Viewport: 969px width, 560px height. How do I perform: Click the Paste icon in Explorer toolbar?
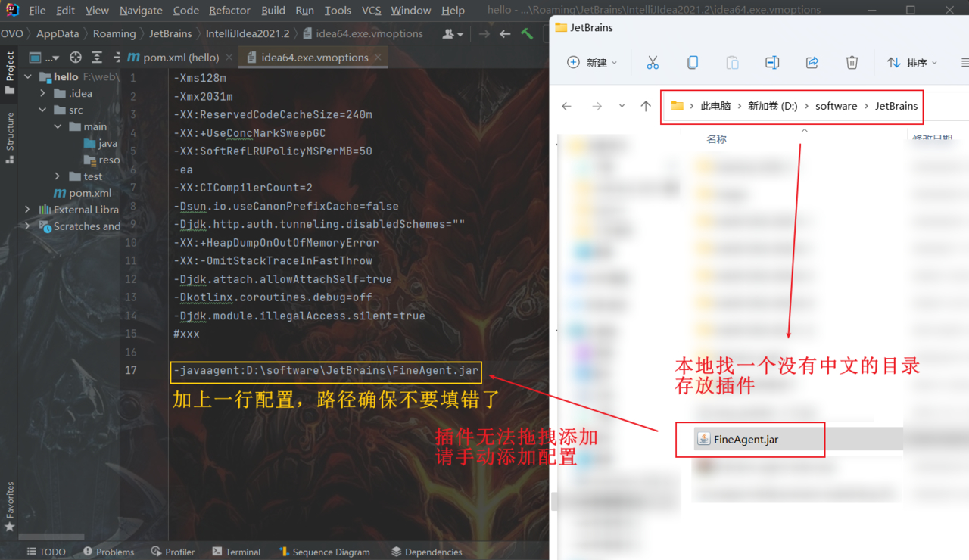(x=732, y=63)
